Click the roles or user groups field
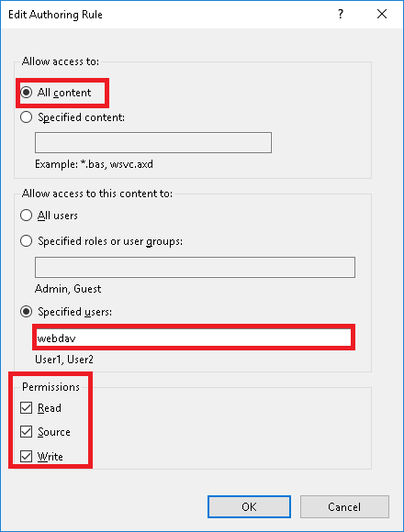 coord(195,267)
